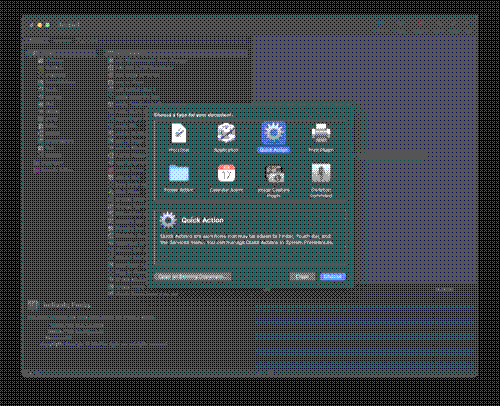Select the Workflow document type icon
The width and height of the screenshot is (500, 406).
tap(179, 133)
